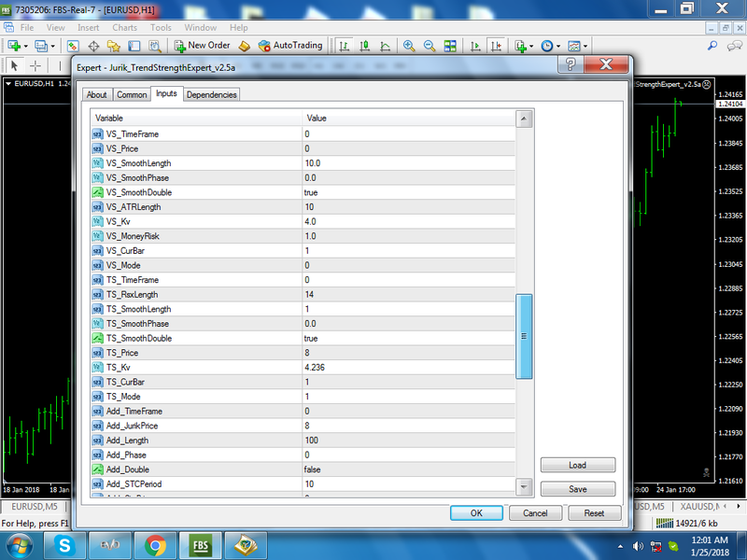Screen dimensions: 747x560
Task: Select the cursor arrow tool
Action: (x=14, y=65)
